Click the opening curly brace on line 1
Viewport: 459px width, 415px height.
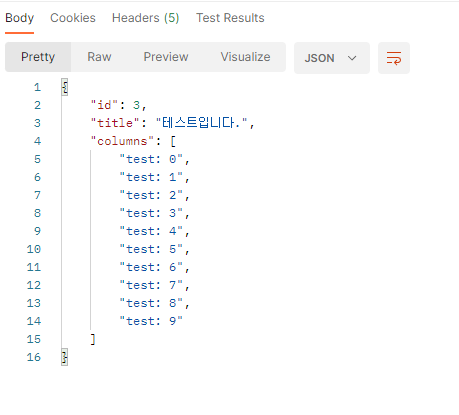coord(65,87)
